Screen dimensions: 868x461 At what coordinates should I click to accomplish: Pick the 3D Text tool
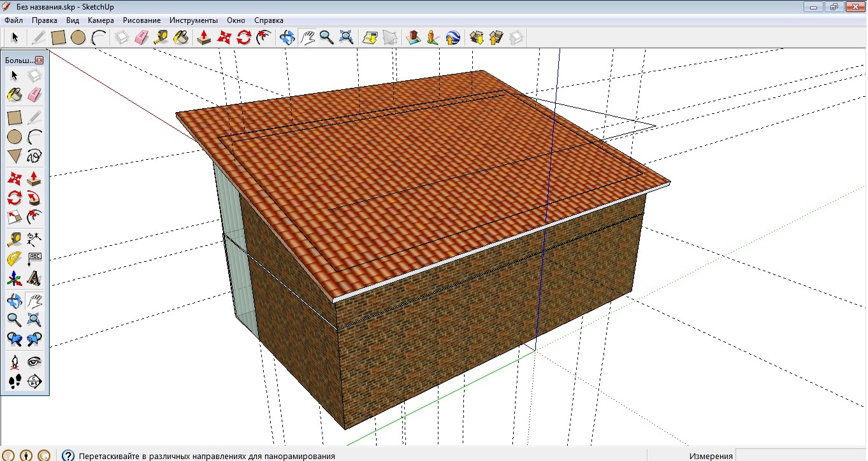pyautogui.click(x=34, y=278)
